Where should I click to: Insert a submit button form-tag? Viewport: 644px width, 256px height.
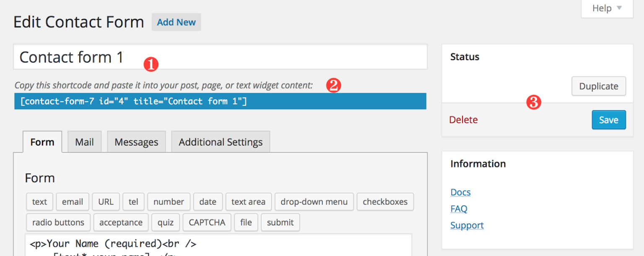point(280,222)
